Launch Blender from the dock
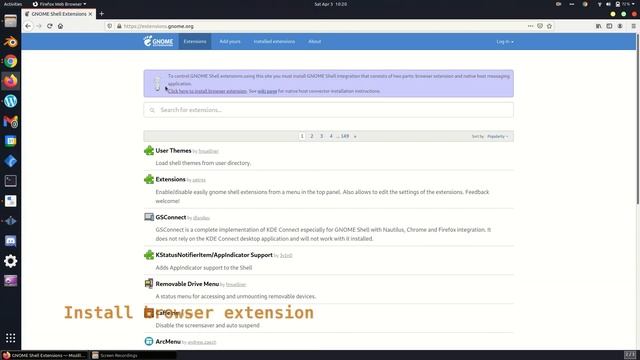 click(11, 41)
